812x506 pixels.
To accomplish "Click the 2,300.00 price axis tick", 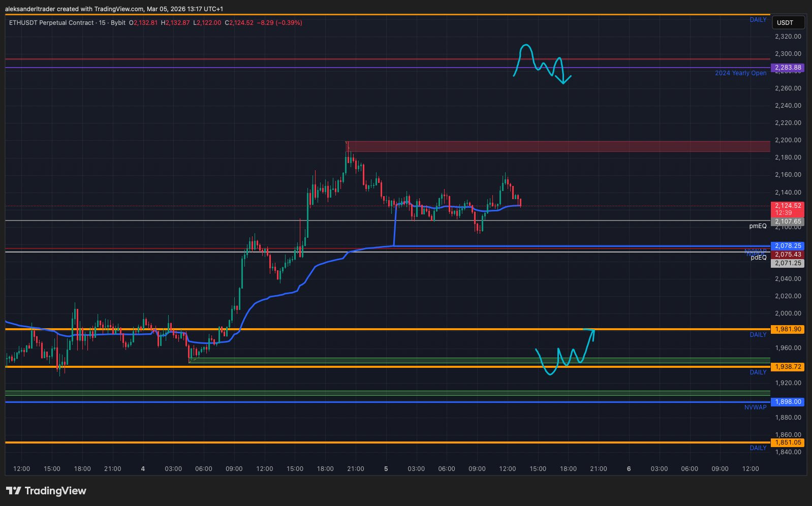I will pyautogui.click(x=788, y=54).
